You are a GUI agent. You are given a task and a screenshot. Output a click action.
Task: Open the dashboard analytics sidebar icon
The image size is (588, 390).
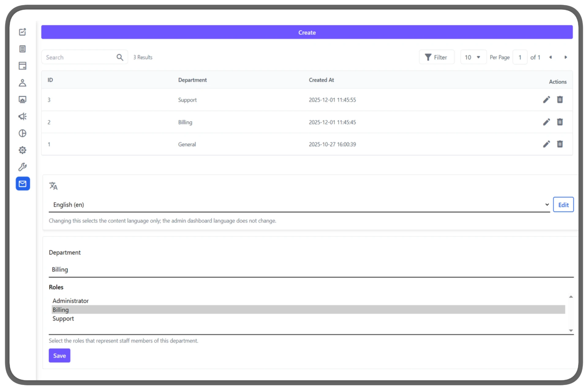[22, 32]
